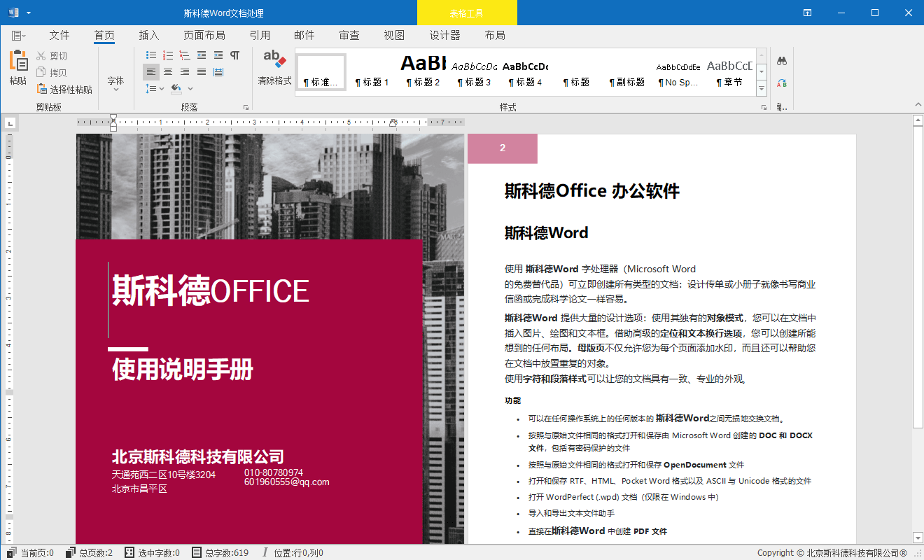Image resolution: width=924 pixels, height=560 pixels.
Task: Apply the 标题 1 heading style
Action: [372, 71]
